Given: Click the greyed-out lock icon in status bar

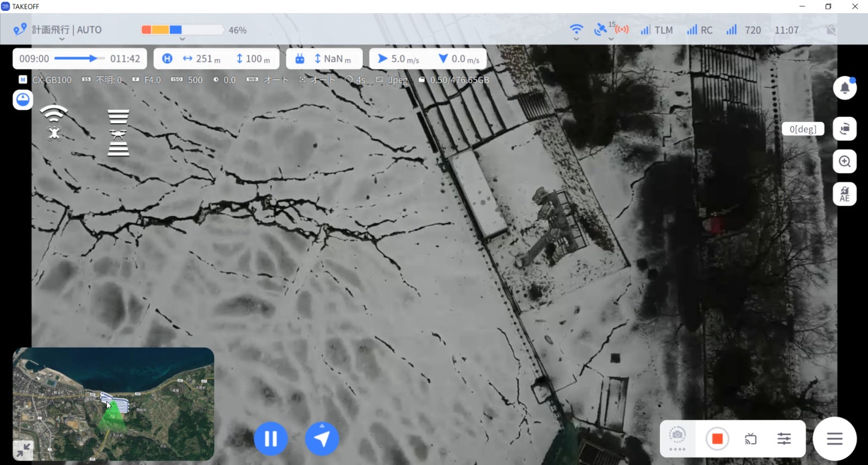Looking at the screenshot, I should click(831, 30).
